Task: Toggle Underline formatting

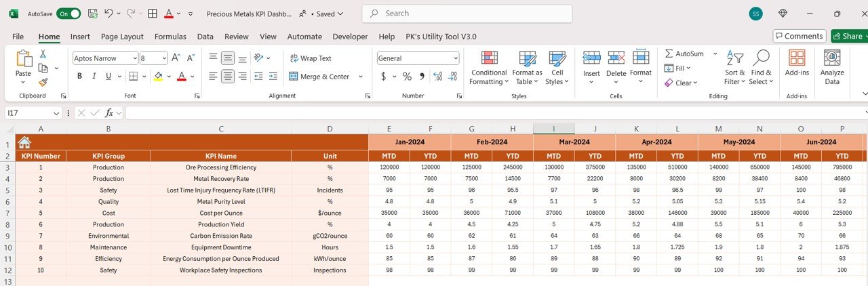Action: [109, 77]
